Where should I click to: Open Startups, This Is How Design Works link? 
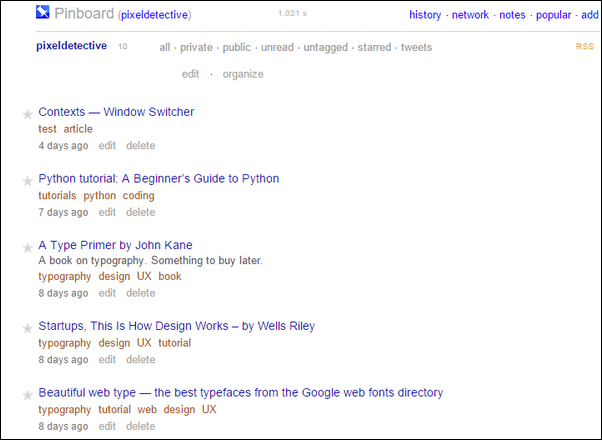point(177,326)
